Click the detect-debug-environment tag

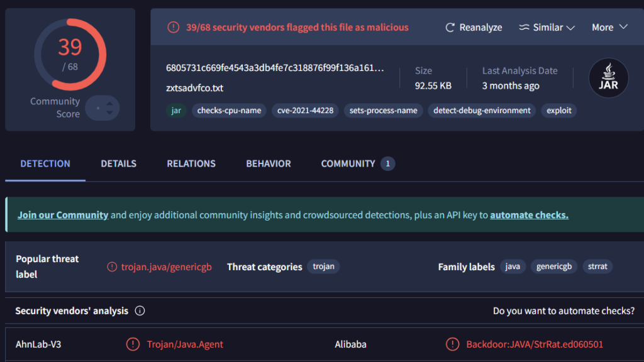click(x=482, y=111)
